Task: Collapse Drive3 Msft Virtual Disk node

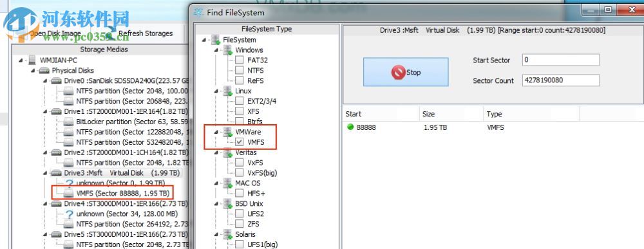Action: pyautogui.click(x=46, y=173)
